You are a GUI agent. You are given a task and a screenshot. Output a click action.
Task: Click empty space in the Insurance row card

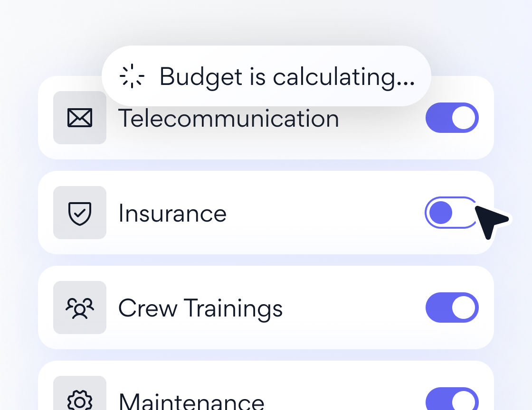(x=323, y=213)
